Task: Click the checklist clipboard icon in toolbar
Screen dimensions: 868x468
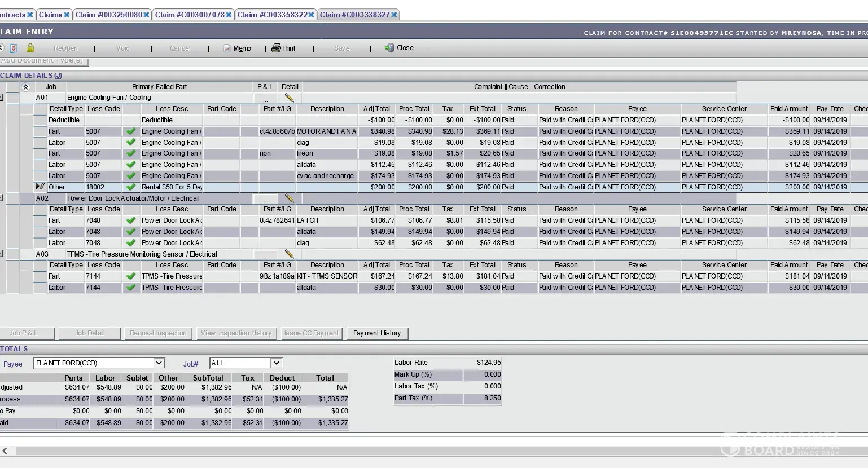Action: coord(14,48)
